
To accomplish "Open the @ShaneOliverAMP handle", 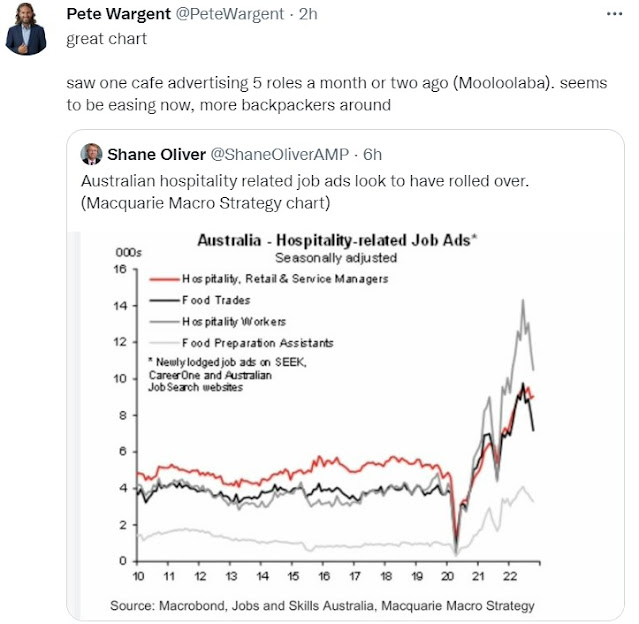I will (x=280, y=154).
